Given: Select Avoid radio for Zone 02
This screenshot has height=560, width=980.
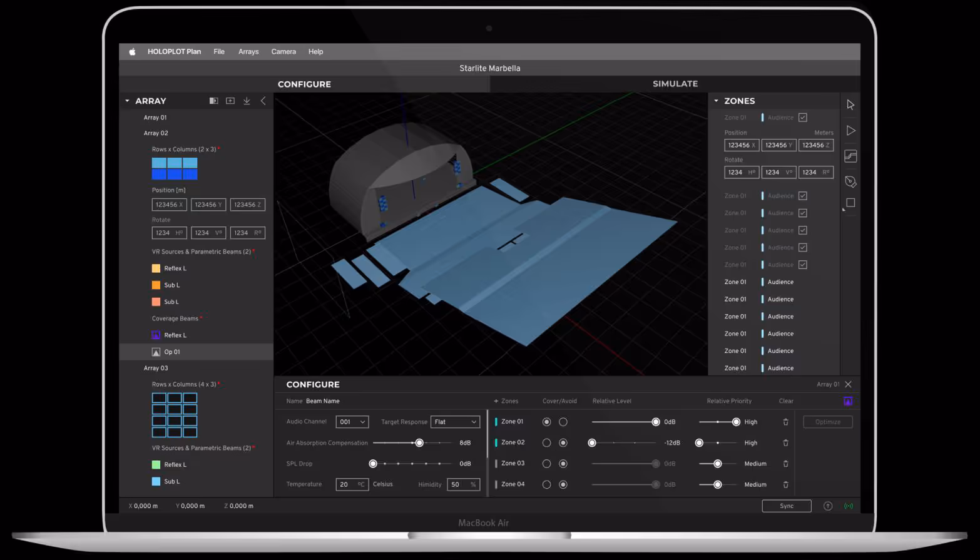Looking at the screenshot, I should (563, 443).
